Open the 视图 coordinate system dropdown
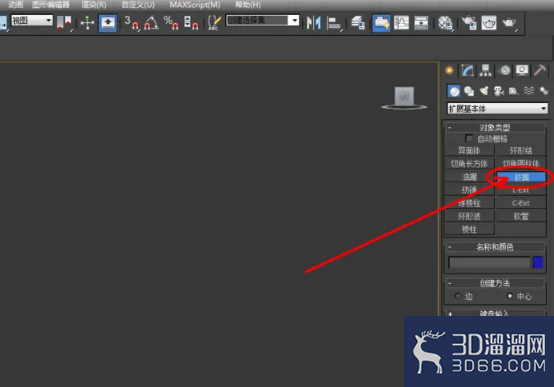 tap(32, 20)
